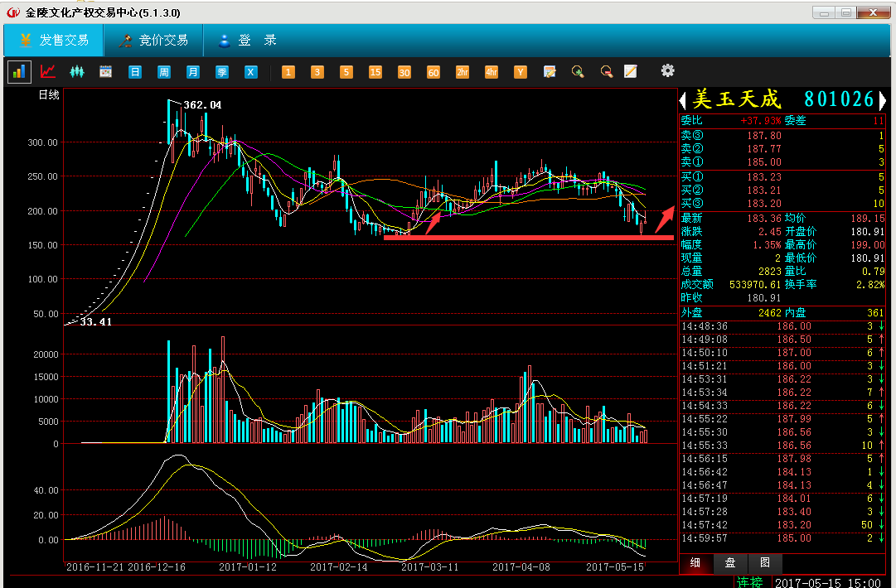Image resolution: width=896 pixels, height=588 pixels.
Task: Open the calendar date picker icon
Action: pyautogui.click(x=106, y=71)
